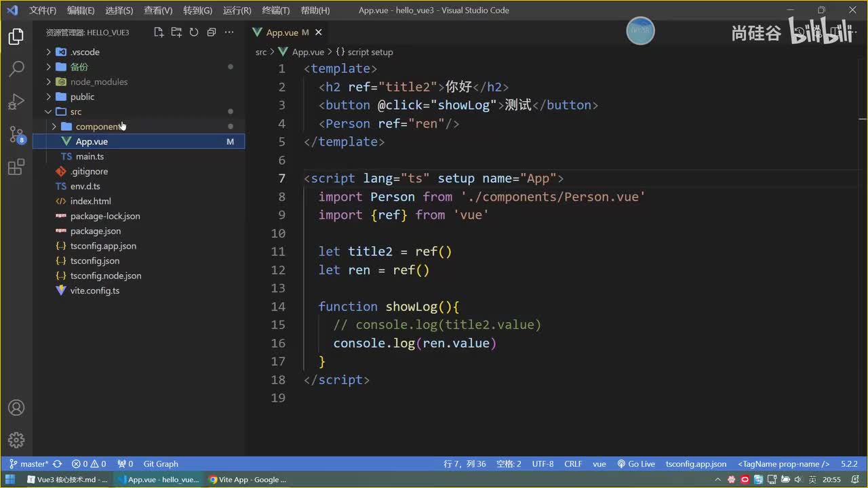Open the Search view icon
Image resolution: width=868 pixels, height=488 pixels.
tap(16, 69)
